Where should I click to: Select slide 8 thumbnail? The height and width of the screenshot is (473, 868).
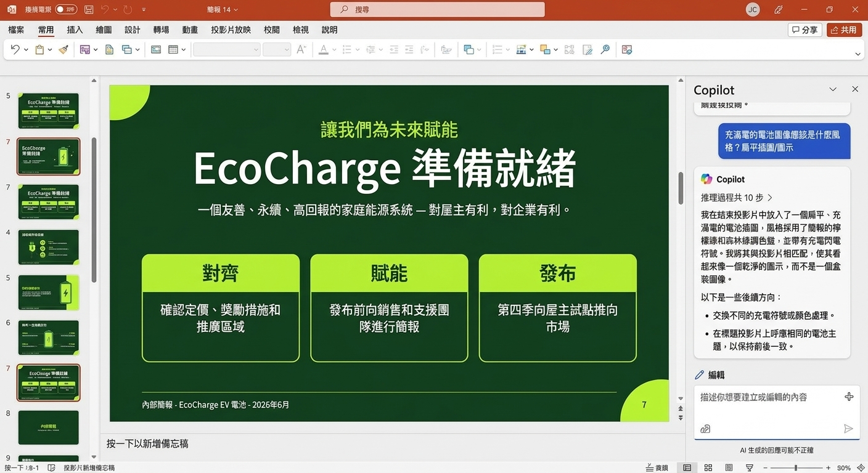point(49,427)
